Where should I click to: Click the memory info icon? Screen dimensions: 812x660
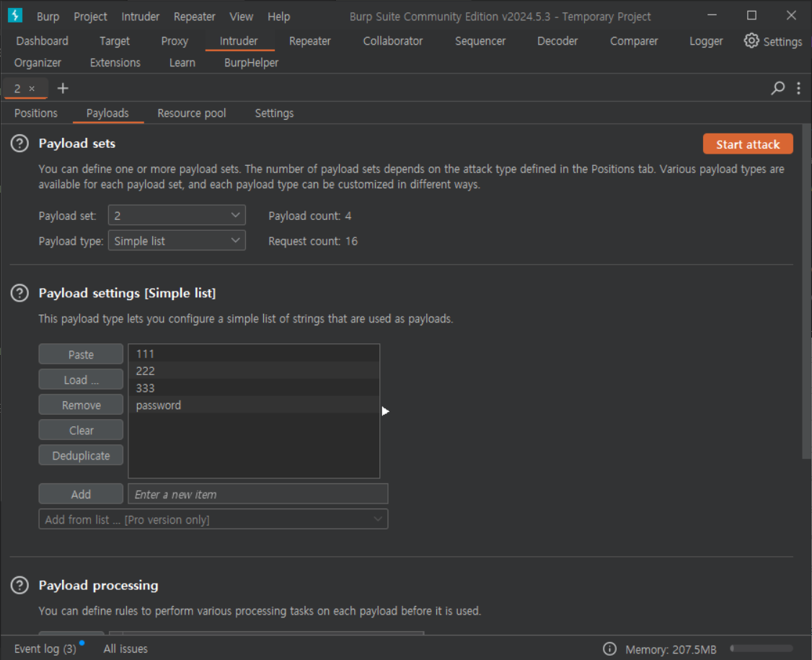point(609,648)
